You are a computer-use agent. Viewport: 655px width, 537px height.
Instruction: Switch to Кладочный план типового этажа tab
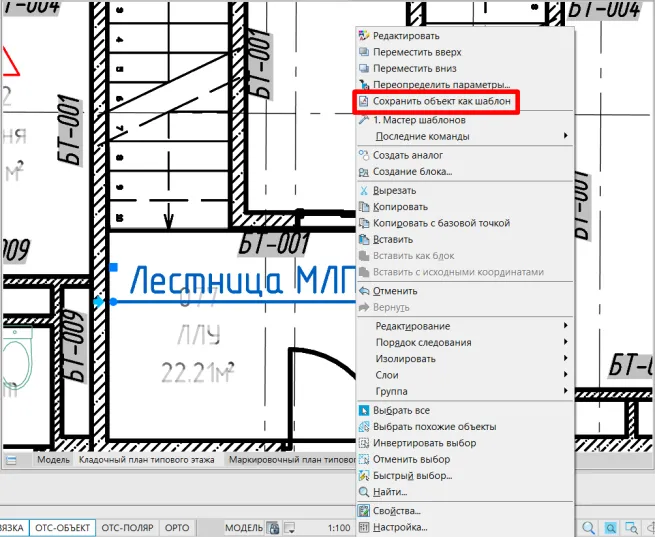point(148,461)
